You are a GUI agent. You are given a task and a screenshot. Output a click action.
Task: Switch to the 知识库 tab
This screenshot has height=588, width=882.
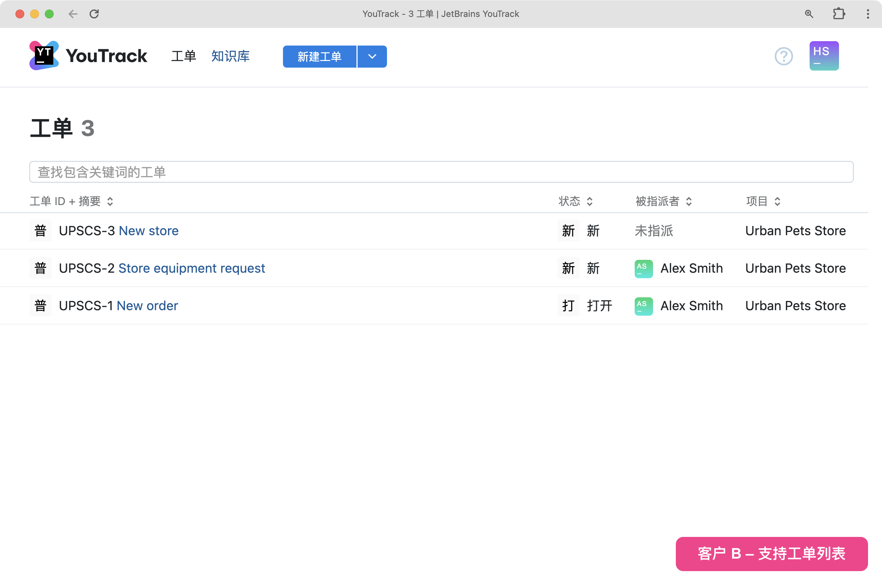[x=230, y=56]
